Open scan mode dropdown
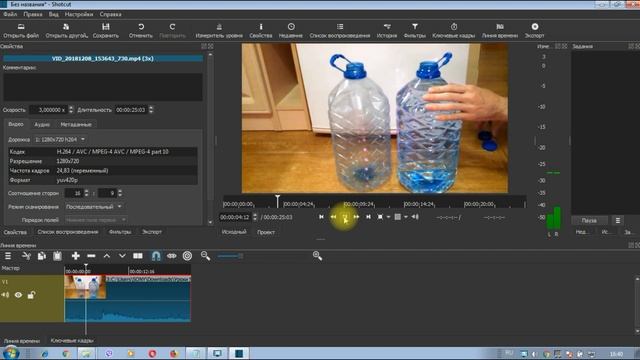640x360 pixels. tap(94, 207)
